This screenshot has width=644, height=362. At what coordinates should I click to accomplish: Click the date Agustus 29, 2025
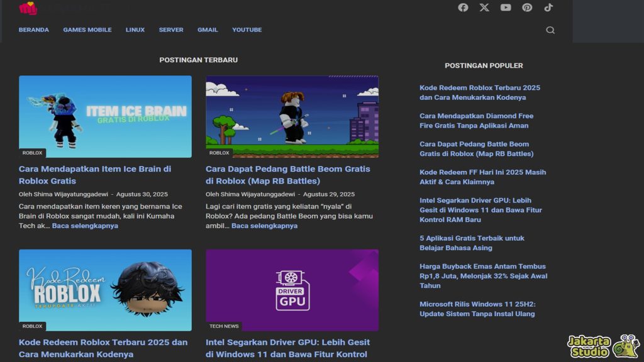[x=328, y=194]
